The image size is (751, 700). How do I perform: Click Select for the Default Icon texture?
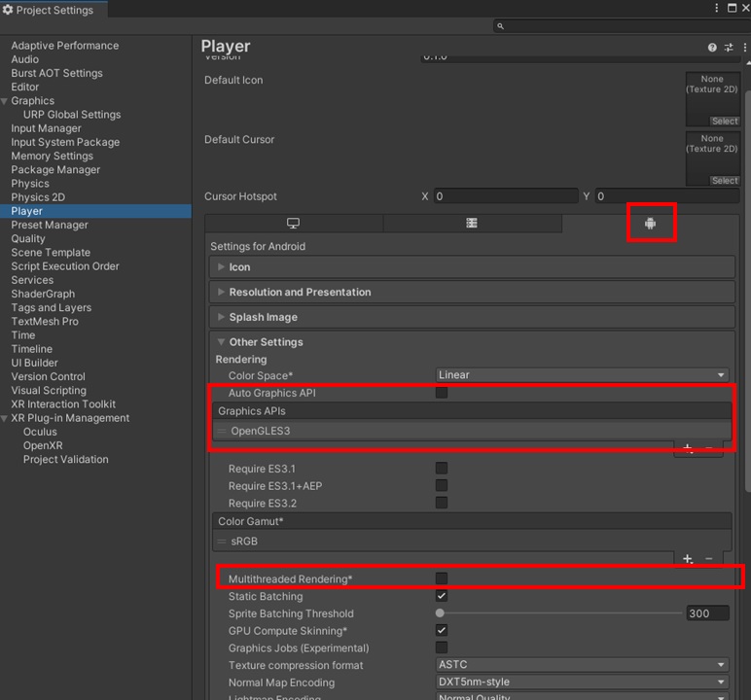pos(724,122)
